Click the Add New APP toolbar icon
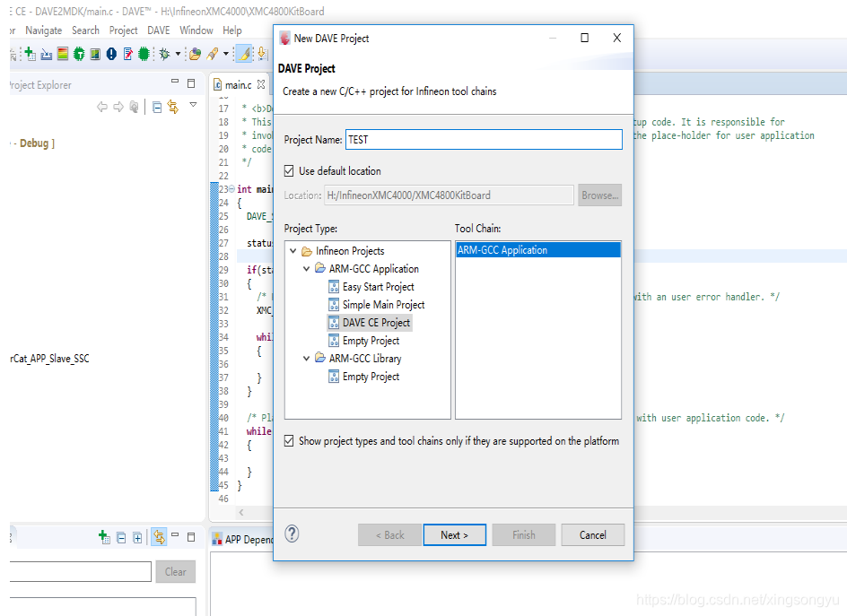847x616 pixels. (x=31, y=54)
